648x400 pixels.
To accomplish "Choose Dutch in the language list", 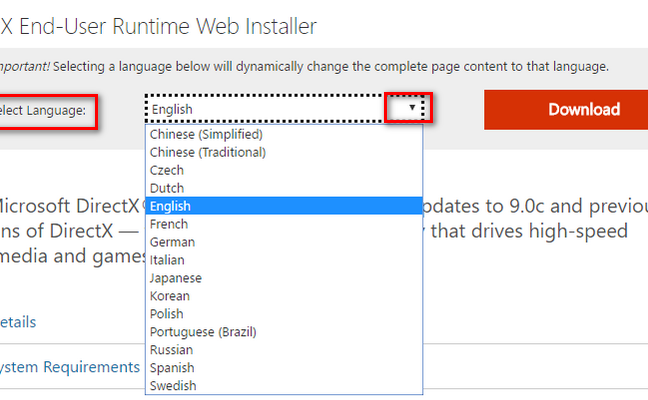I will tap(284, 188).
